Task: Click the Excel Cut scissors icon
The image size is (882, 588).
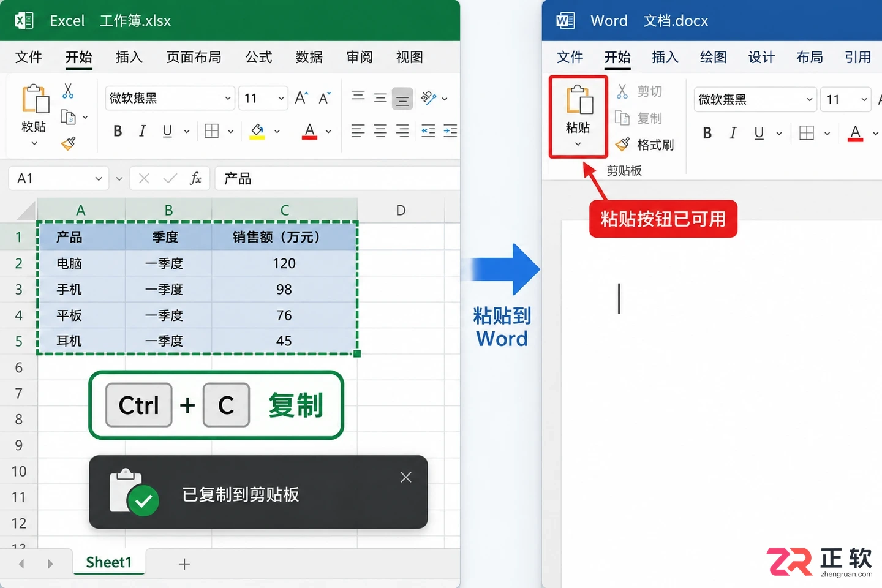Action: [68, 91]
